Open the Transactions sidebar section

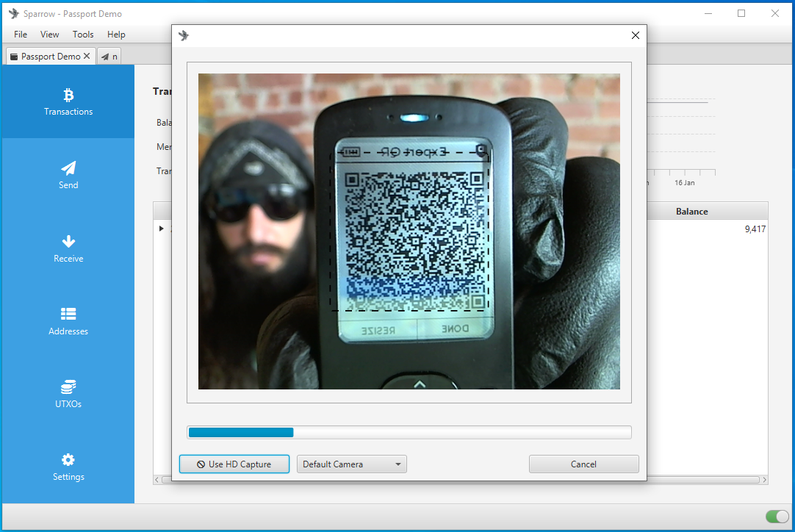[x=68, y=102]
